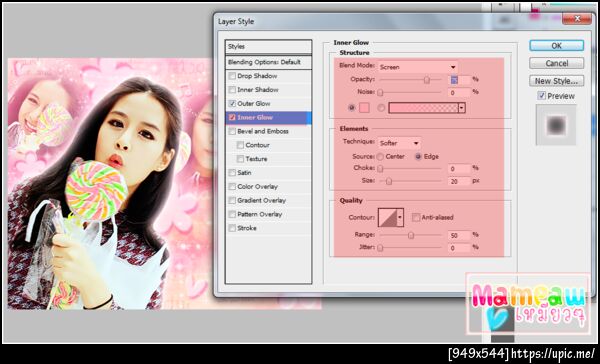The width and height of the screenshot is (600, 364).
Task: Click the Cancel button
Action: click(557, 63)
